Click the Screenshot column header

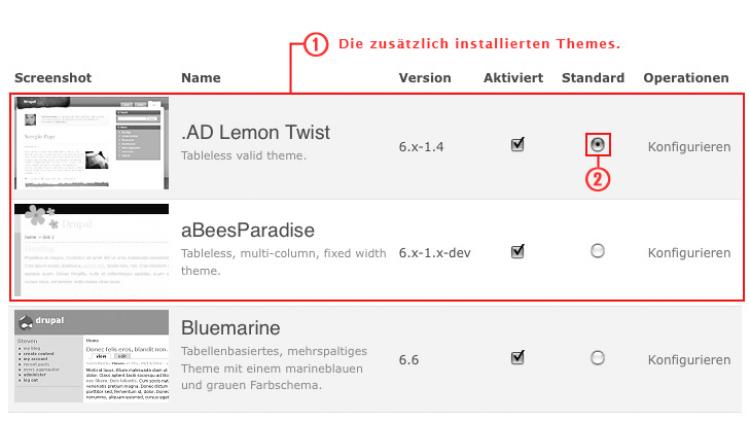pos(53,77)
